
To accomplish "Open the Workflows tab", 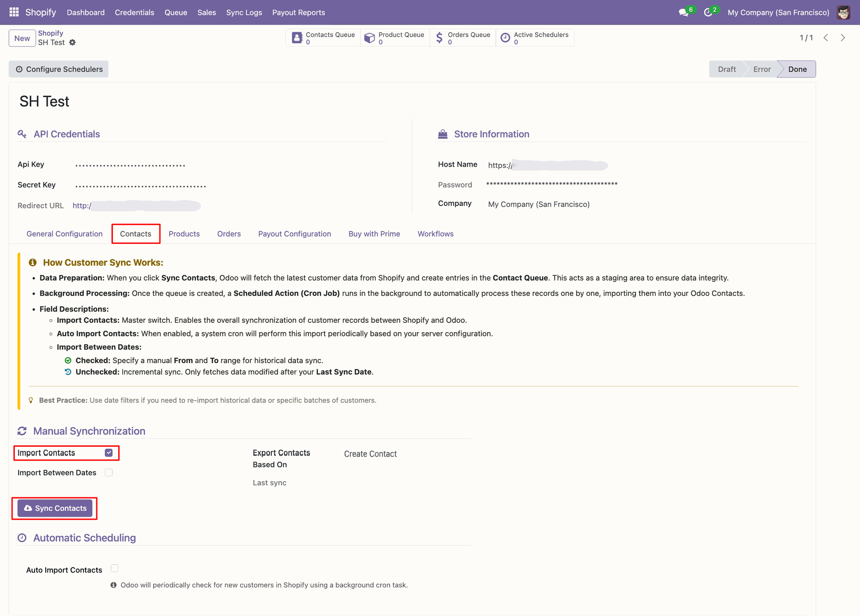I will pos(436,234).
